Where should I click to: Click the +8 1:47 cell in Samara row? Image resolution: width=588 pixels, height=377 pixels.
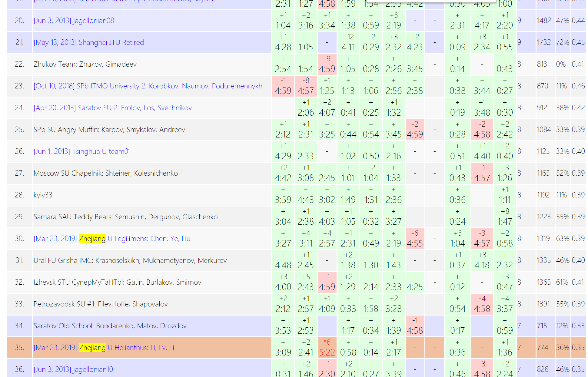click(x=505, y=217)
